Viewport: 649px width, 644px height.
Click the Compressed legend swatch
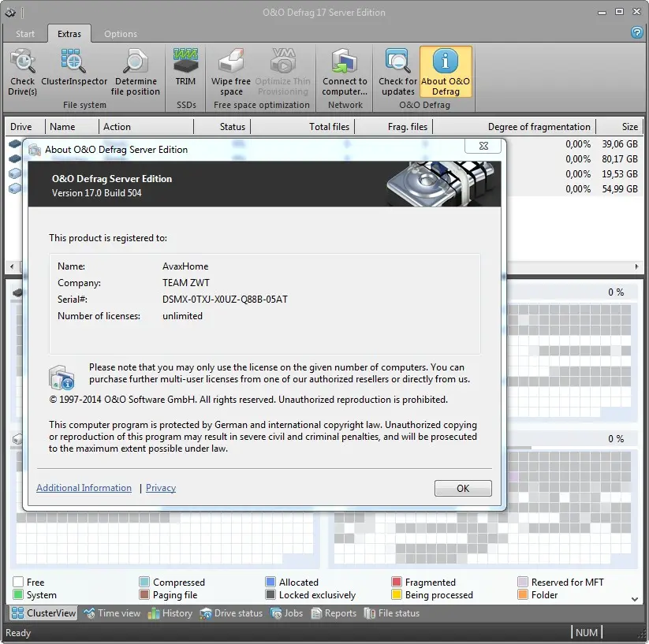pyautogui.click(x=144, y=582)
